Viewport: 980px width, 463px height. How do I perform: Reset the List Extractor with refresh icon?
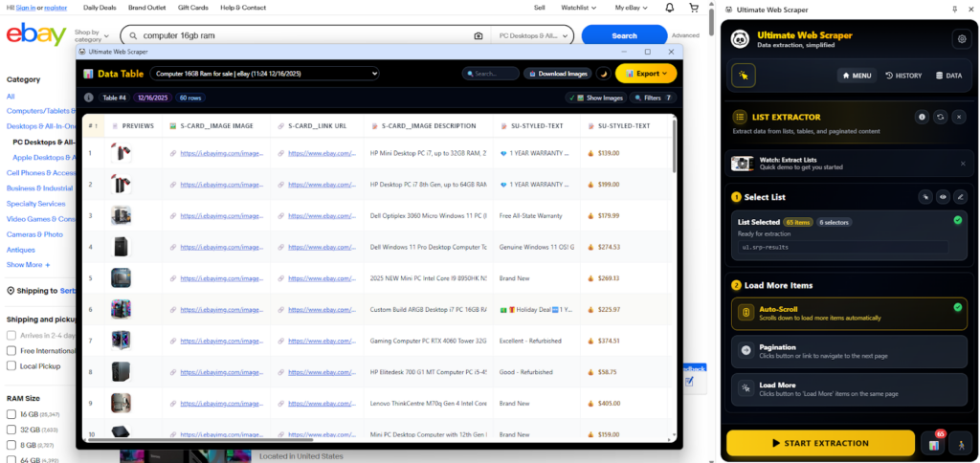[940, 117]
